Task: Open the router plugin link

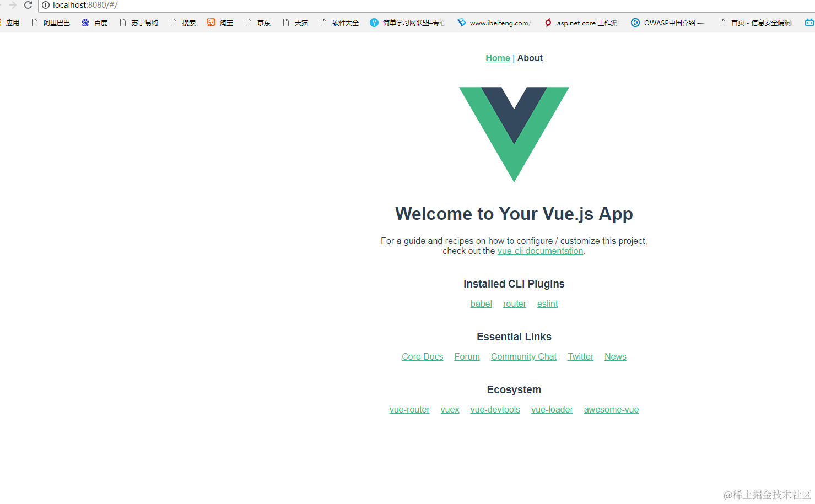Action: (x=515, y=304)
